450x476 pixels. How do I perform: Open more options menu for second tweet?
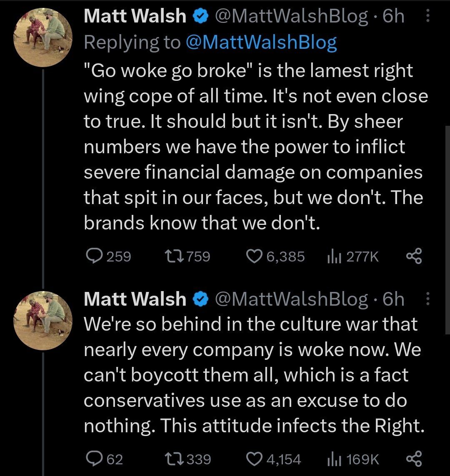click(427, 299)
